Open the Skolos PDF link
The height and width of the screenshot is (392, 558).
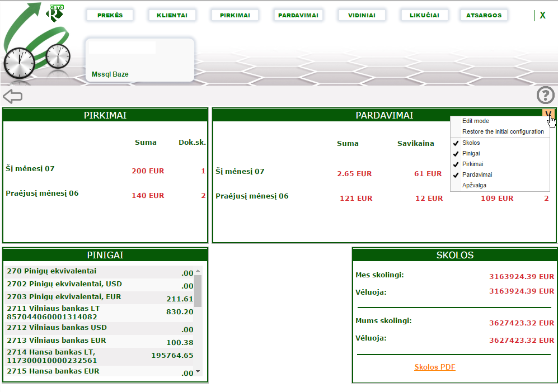(434, 367)
